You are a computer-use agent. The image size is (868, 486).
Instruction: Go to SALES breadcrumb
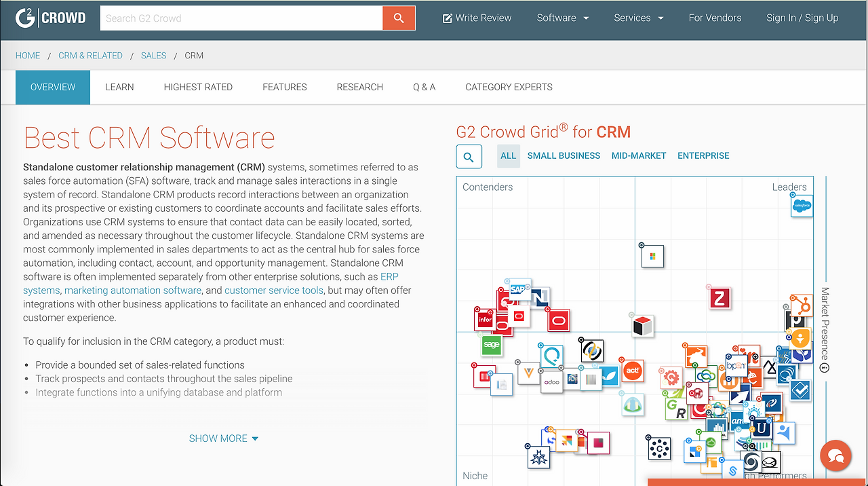(x=153, y=56)
